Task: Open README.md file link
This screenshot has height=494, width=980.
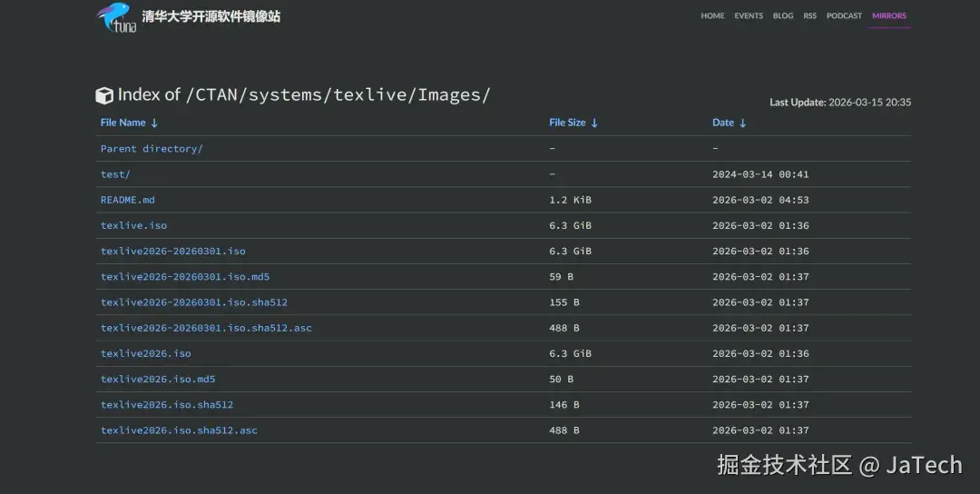Action: (128, 200)
